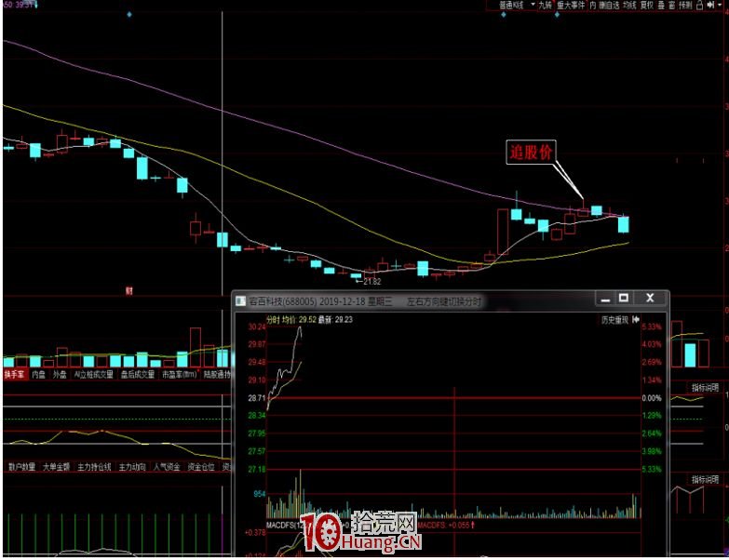Select the 市盈率(ttm) tab

click(x=180, y=374)
